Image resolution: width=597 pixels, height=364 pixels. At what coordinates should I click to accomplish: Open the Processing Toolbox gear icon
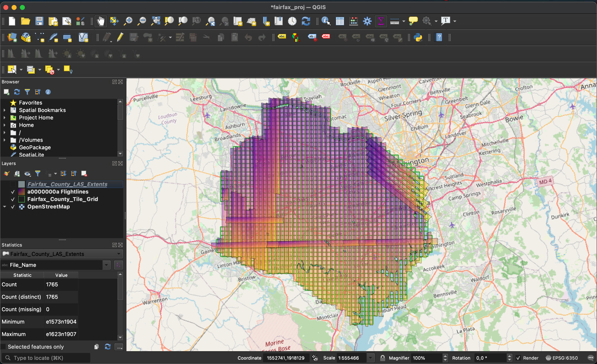click(x=367, y=21)
